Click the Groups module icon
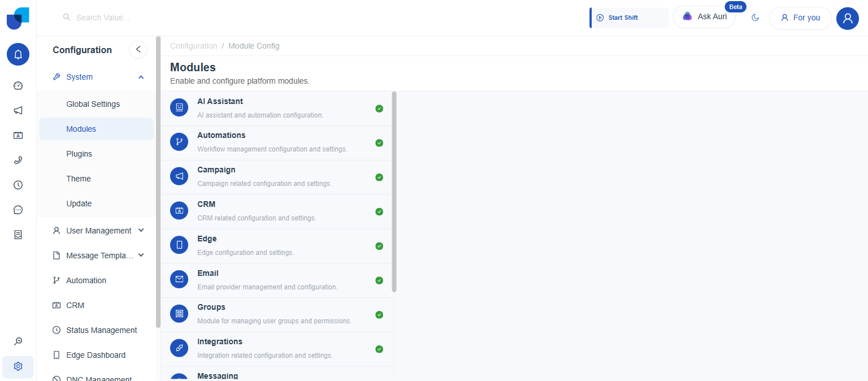This screenshot has width=868, height=381. [x=179, y=314]
